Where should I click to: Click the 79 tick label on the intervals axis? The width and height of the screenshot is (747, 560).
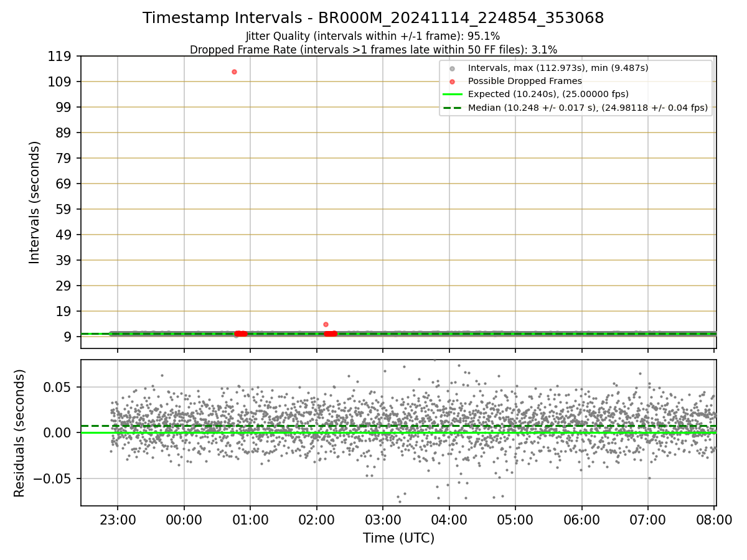(x=65, y=159)
